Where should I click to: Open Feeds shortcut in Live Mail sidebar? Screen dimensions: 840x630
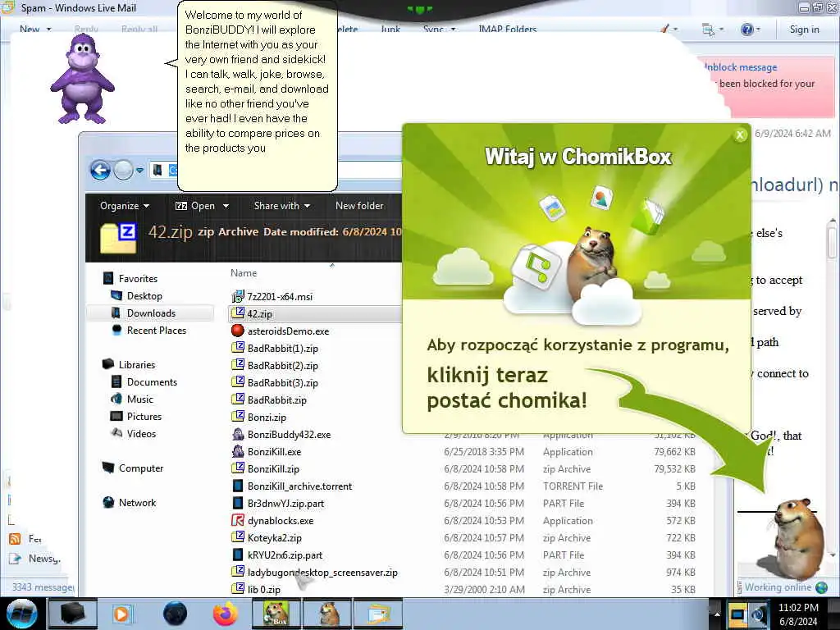(26, 539)
